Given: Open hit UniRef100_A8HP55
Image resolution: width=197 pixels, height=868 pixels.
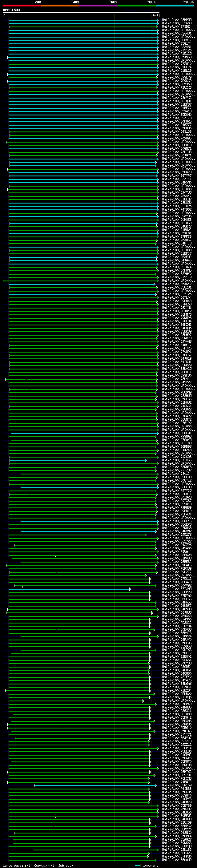Looking at the screenshot, I should point(176,20).
